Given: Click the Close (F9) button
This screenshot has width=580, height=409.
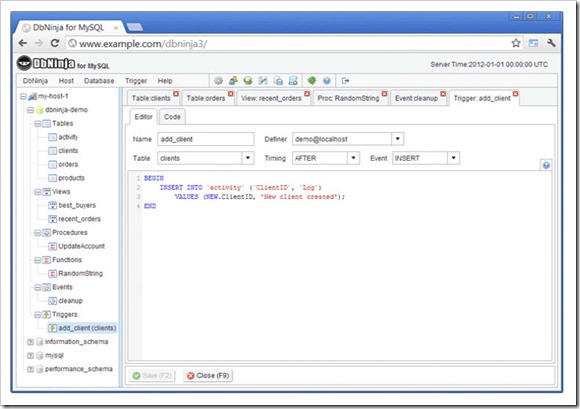Looking at the screenshot, I should point(208,376).
